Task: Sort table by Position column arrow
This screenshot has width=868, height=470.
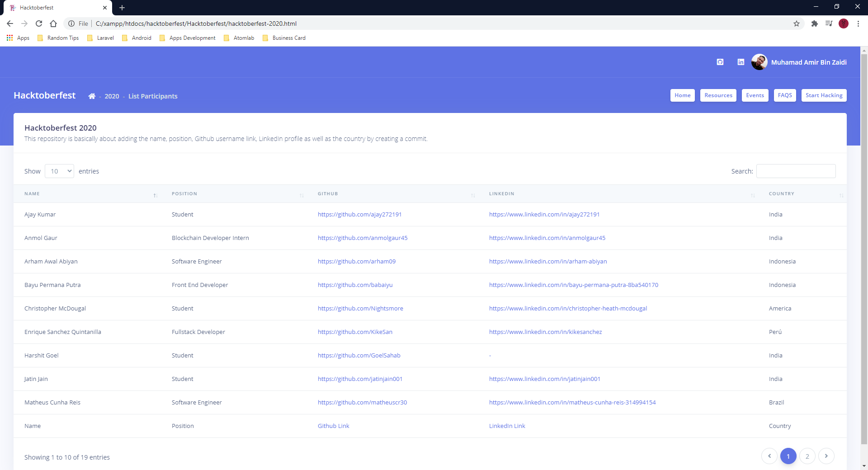Action: [302, 195]
